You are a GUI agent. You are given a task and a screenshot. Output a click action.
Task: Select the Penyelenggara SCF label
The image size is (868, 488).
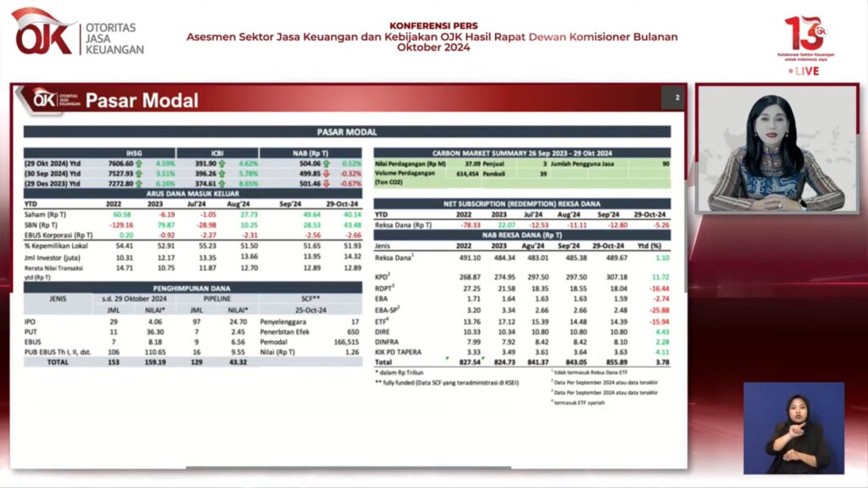tap(283, 321)
